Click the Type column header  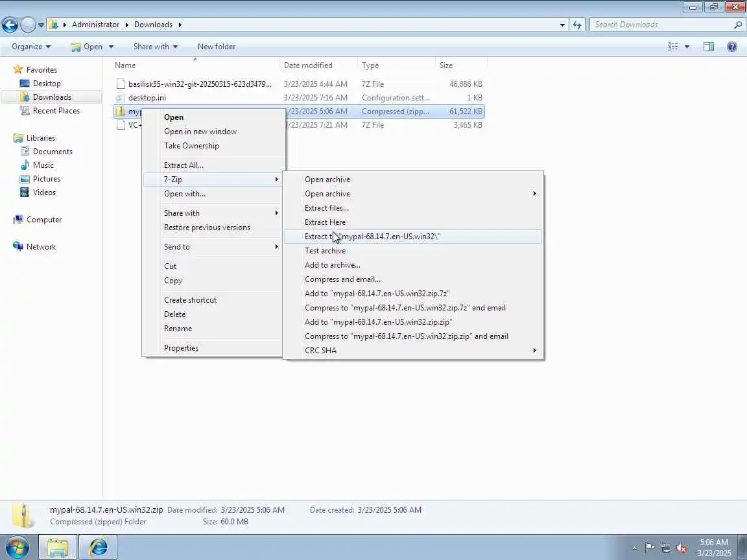[x=396, y=65]
